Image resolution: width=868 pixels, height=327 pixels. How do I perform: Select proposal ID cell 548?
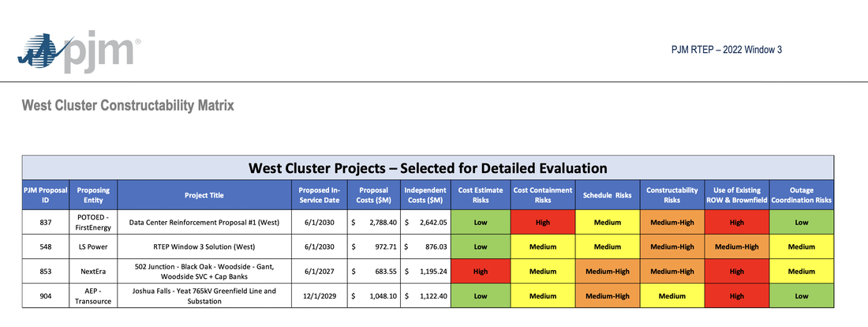click(x=46, y=246)
